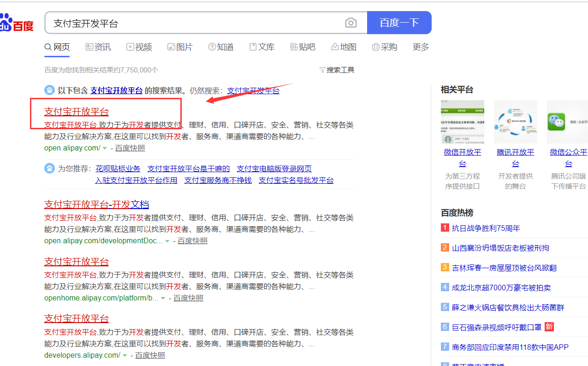Switch to the 地图 tab
The height and width of the screenshot is (366, 588).
[344, 47]
